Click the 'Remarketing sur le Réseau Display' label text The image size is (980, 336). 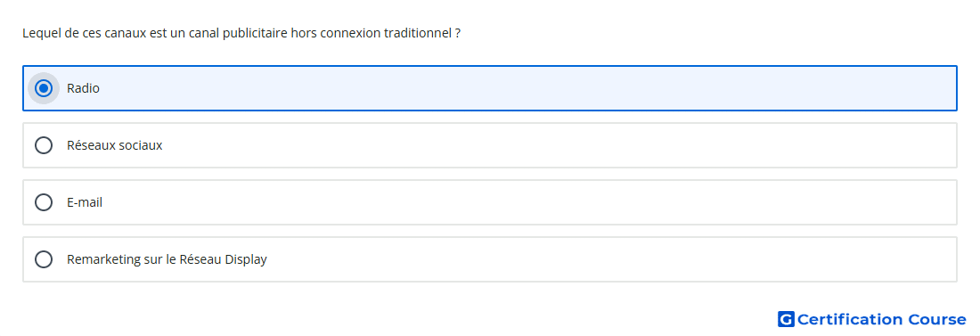tap(167, 259)
